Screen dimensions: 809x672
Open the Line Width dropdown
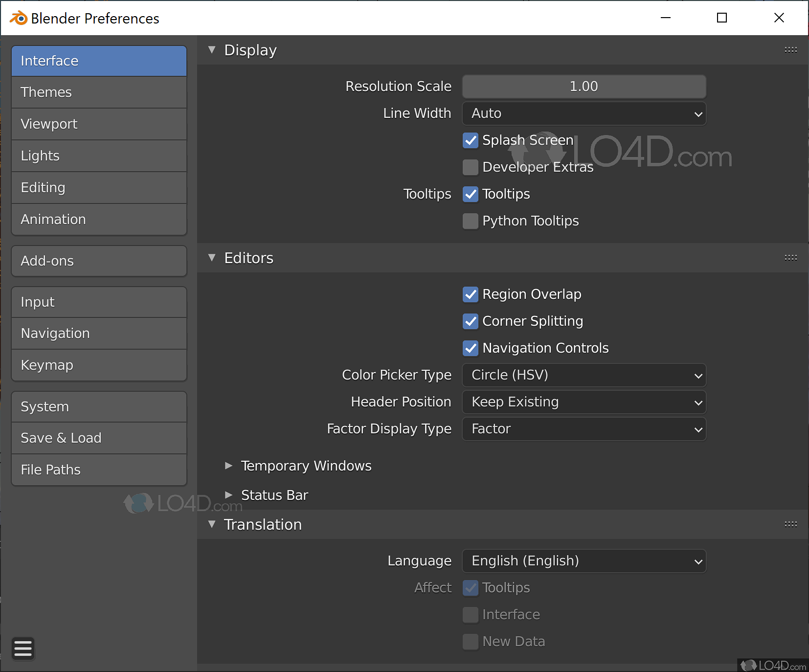click(x=584, y=113)
